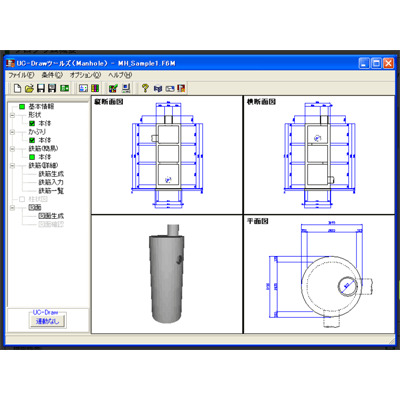Collapse the かぶり tree node
Viewport: 400px width, 400px height.
(x=12, y=132)
